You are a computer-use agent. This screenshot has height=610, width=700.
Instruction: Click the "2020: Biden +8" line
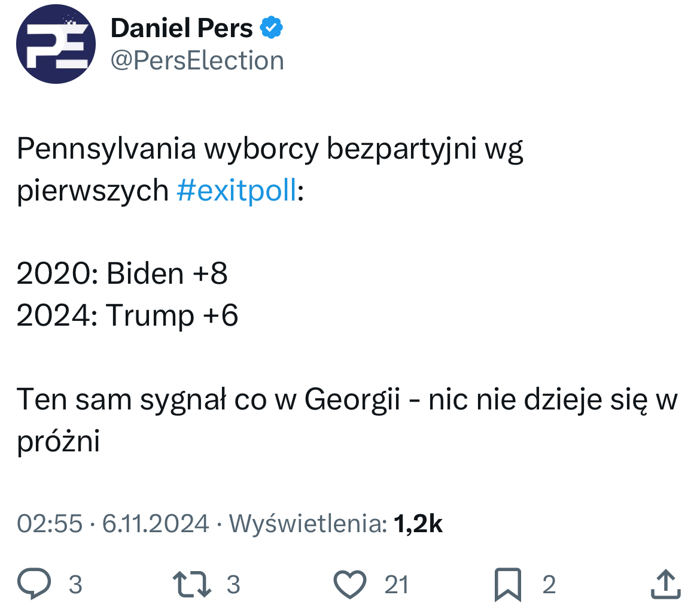tap(123, 274)
